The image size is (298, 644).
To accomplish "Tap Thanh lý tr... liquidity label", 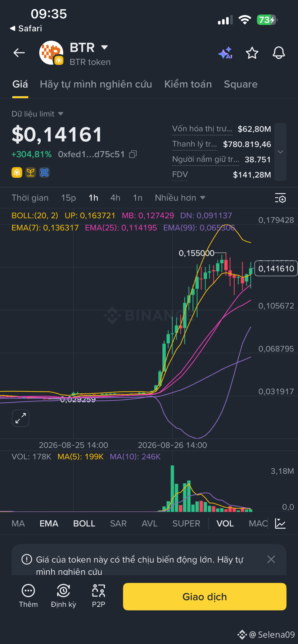I will tap(195, 144).
